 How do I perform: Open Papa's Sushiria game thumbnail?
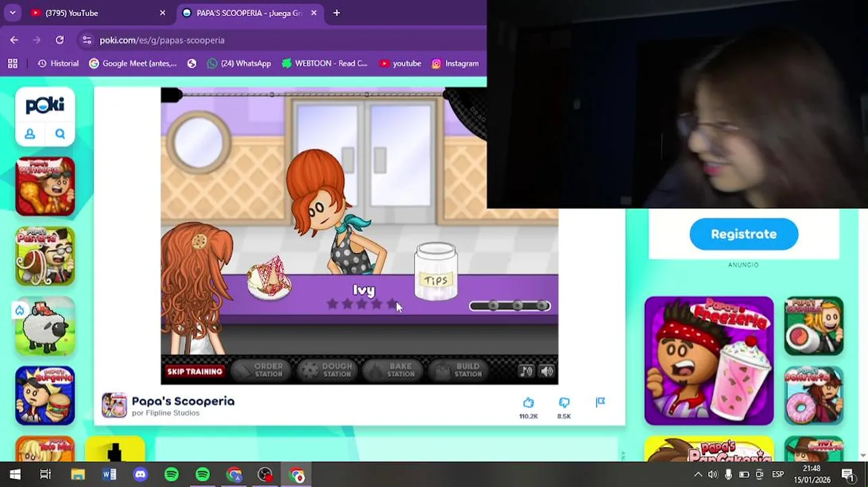814,326
